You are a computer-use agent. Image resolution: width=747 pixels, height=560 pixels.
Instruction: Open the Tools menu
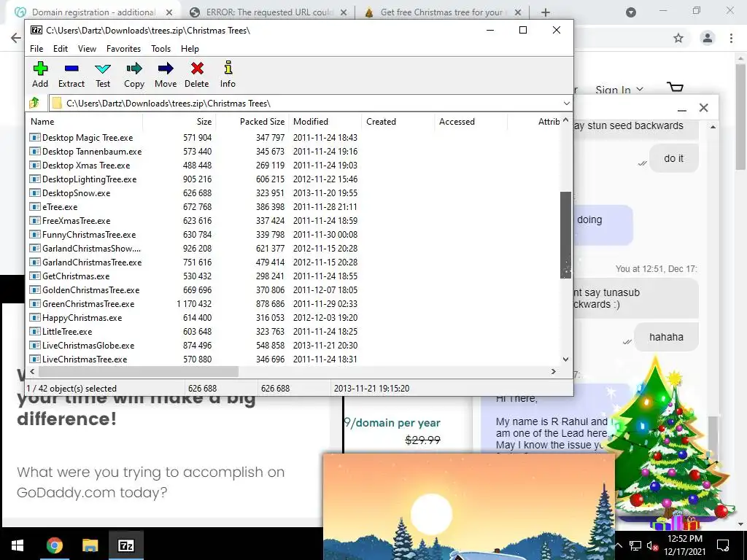click(160, 49)
